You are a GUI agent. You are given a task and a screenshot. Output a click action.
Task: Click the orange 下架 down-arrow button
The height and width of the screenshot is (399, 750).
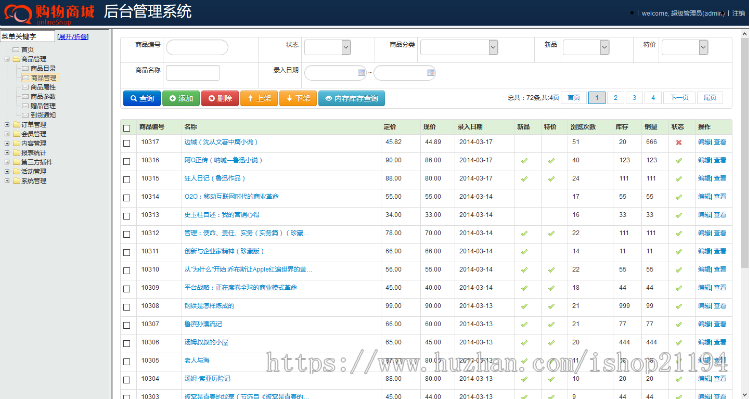point(298,98)
